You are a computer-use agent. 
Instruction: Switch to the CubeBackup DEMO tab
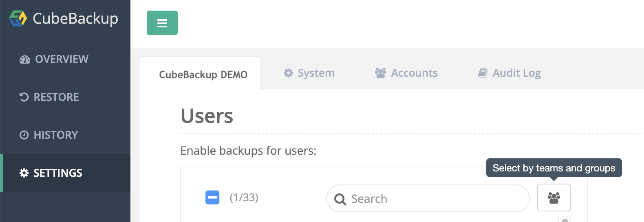tap(203, 75)
